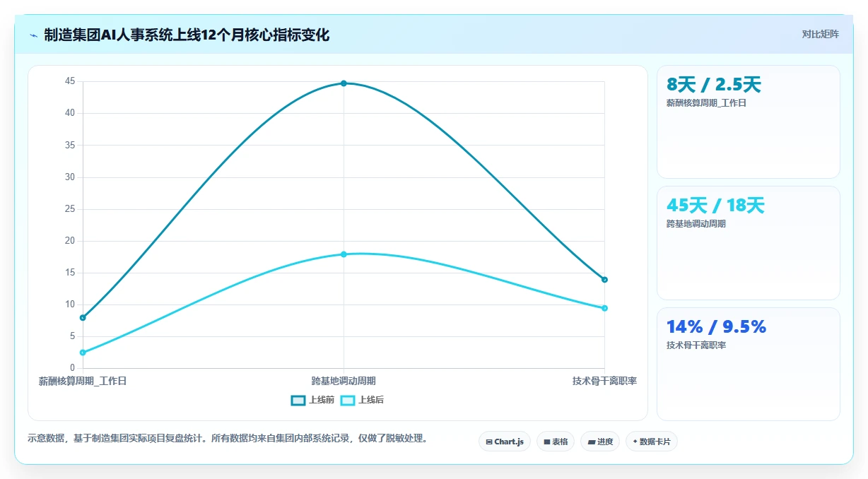Click the dashboard title 制造集团AI人事系统上线12个月核心指标变化

pos(187,35)
